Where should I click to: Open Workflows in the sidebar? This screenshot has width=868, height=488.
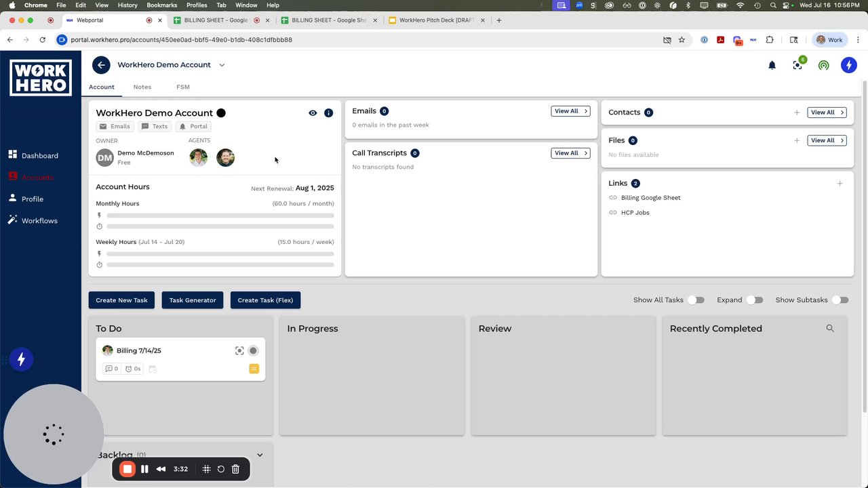coord(33,220)
